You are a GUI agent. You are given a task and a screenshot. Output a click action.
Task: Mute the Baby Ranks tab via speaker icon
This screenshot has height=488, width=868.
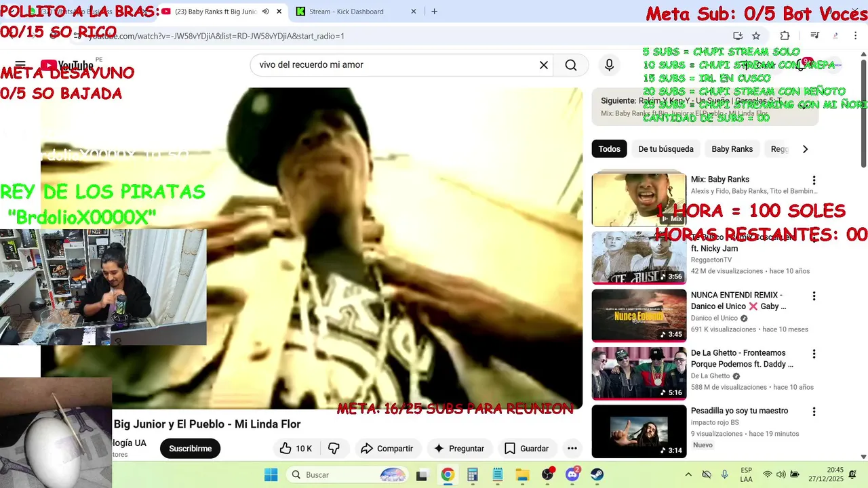[x=265, y=12]
